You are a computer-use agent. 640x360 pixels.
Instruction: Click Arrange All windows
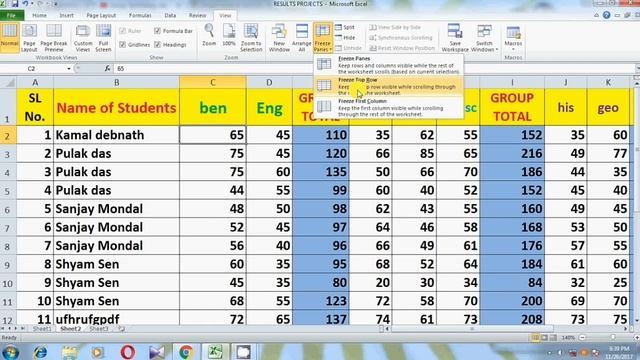pyautogui.click(x=302, y=38)
